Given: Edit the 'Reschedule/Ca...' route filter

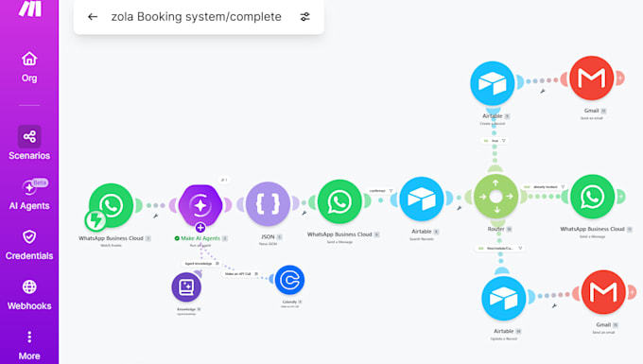Looking at the screenshot, I should pyautogui.click(x=500, y=248).
